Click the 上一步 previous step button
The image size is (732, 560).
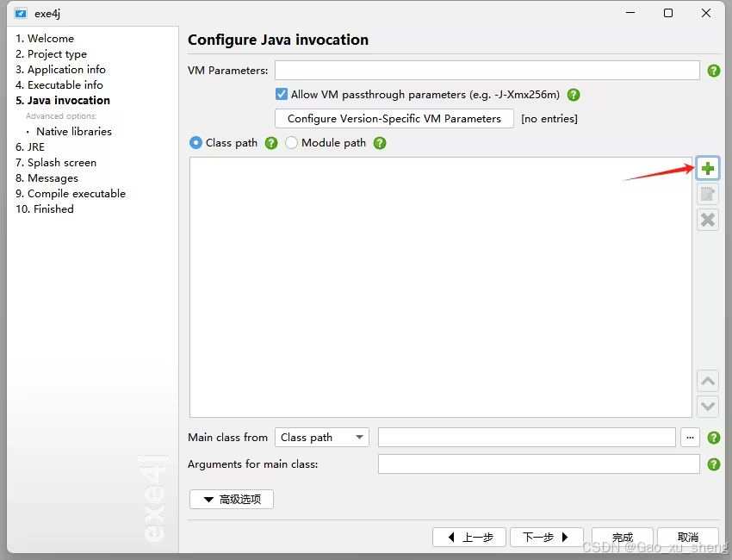click(x=469, y=537)
